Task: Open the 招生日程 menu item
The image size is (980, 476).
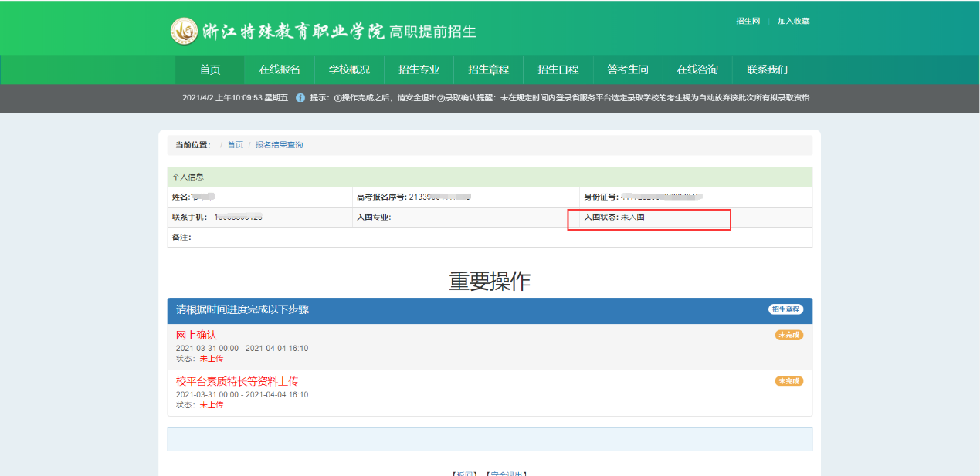Action: coord(558,69)
